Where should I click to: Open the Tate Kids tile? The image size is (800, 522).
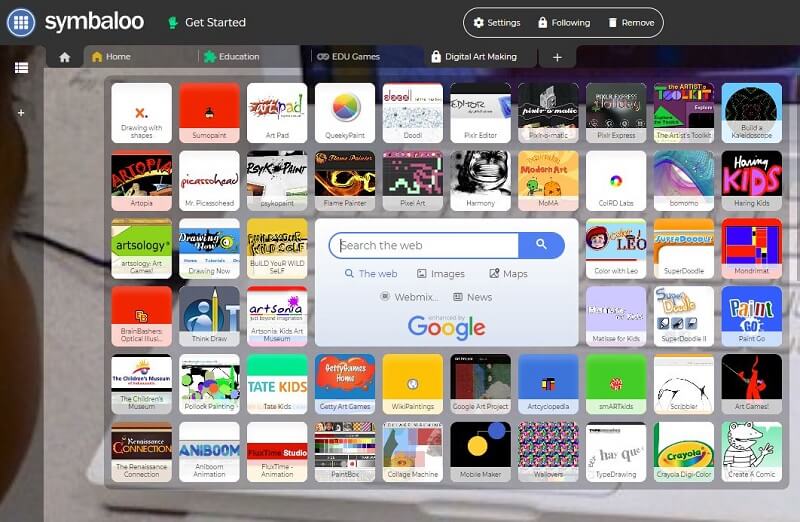pyautogui.click(x=277, y=384)
